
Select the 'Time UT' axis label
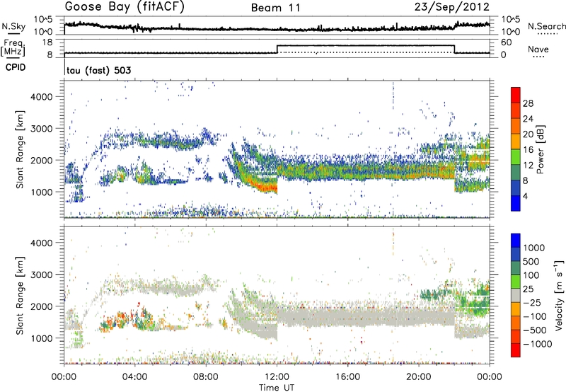click(277, 388)
